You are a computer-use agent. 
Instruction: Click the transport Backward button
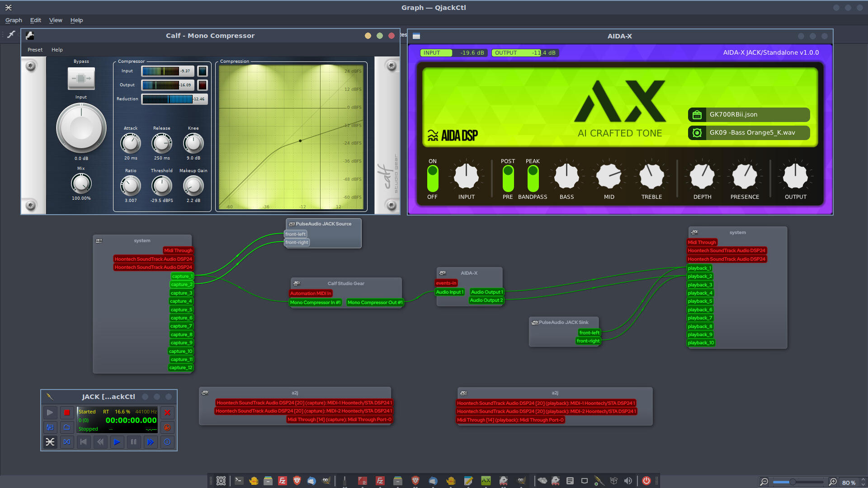point(100,442)
